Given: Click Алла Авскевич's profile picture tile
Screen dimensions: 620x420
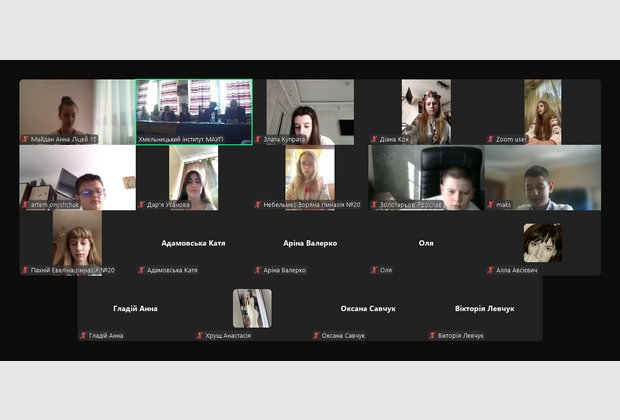Looking at the screenshot, I should pos(542,242).
